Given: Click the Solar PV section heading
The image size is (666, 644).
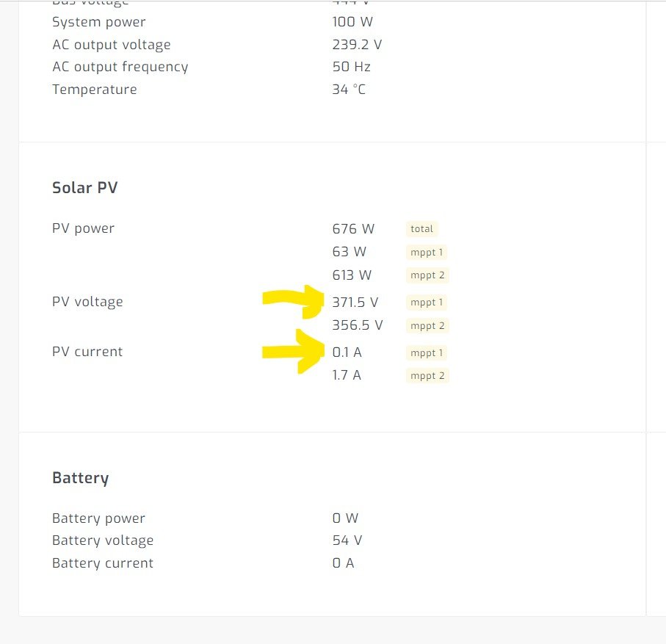Looking at the screenshot, I should tap(85, 188).
